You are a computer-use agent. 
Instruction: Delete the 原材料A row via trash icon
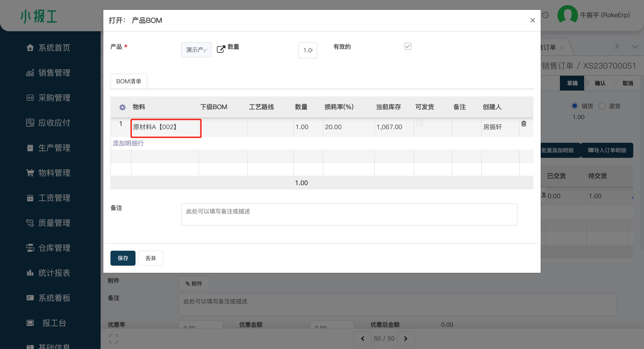pos(523,124)
